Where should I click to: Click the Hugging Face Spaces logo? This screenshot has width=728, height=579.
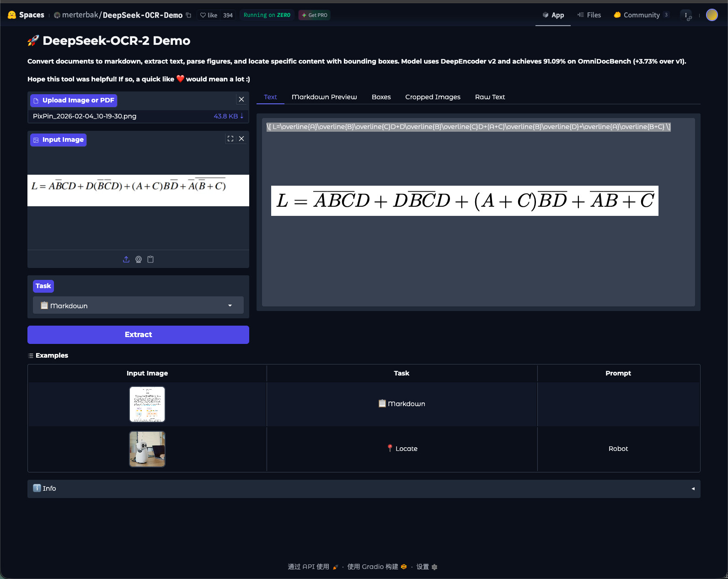coord(26,15)
